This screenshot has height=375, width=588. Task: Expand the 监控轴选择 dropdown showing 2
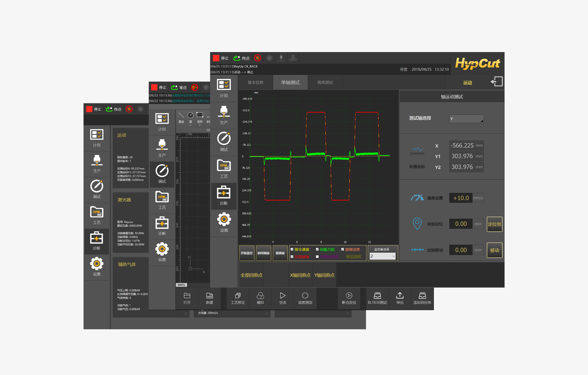[382, 256]
